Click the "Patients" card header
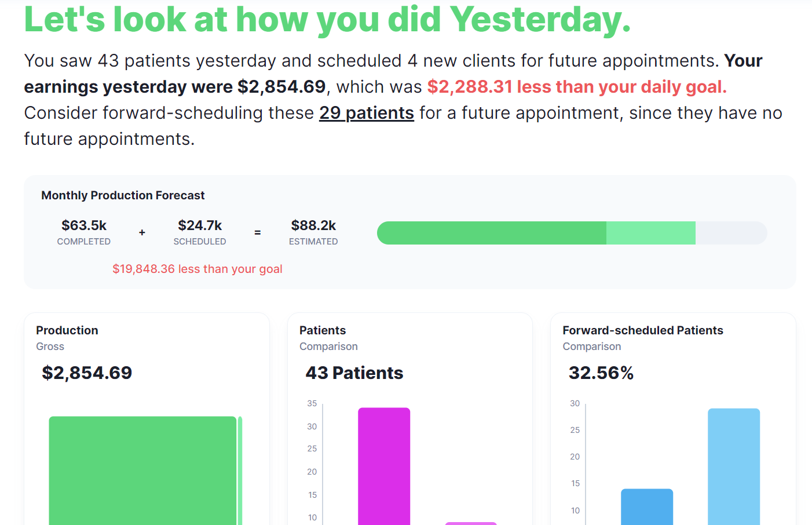 click(323, 330)
